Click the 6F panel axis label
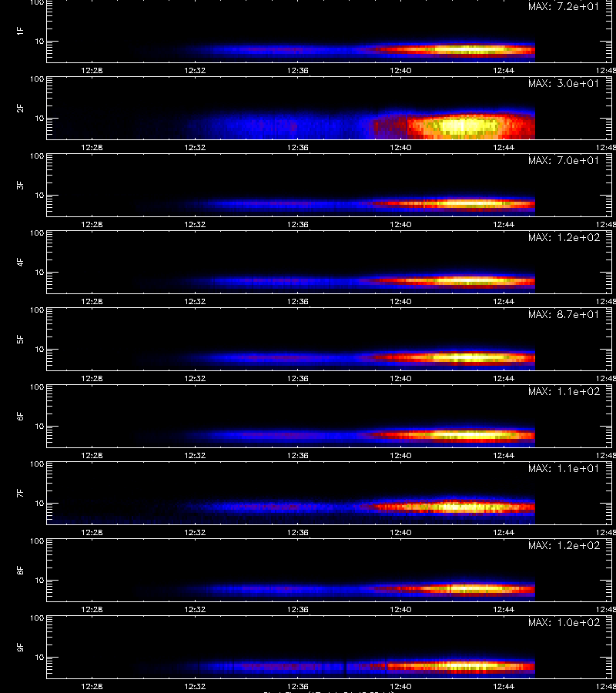 20,416
